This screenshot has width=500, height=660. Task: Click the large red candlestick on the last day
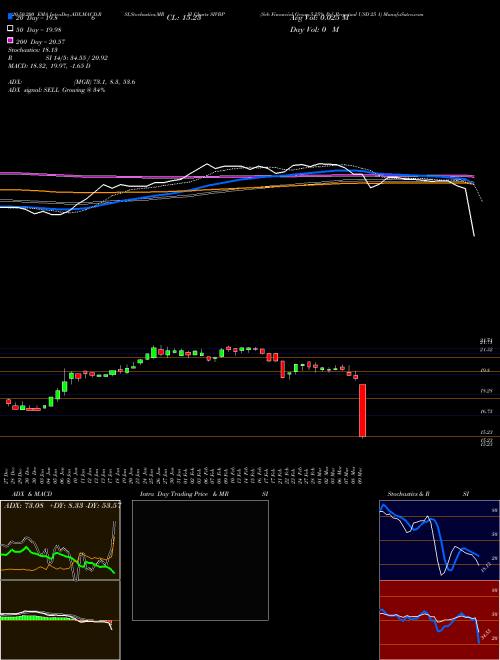362,410
